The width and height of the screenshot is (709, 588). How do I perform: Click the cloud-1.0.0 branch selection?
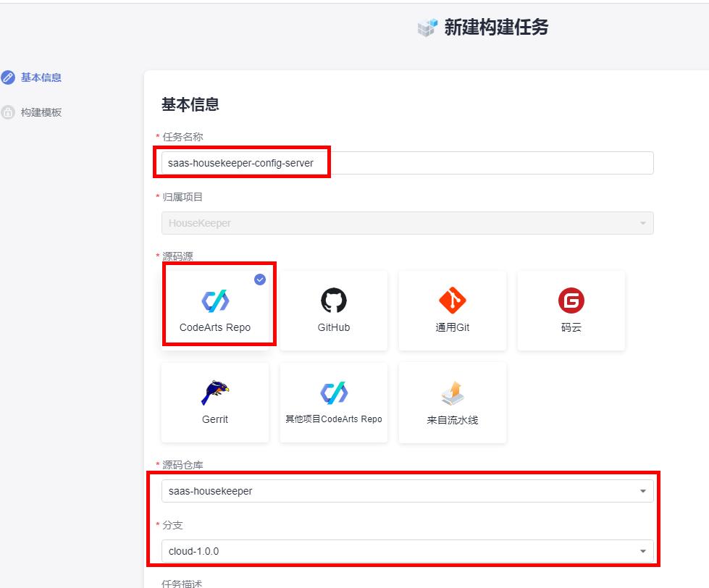point(406,550)
